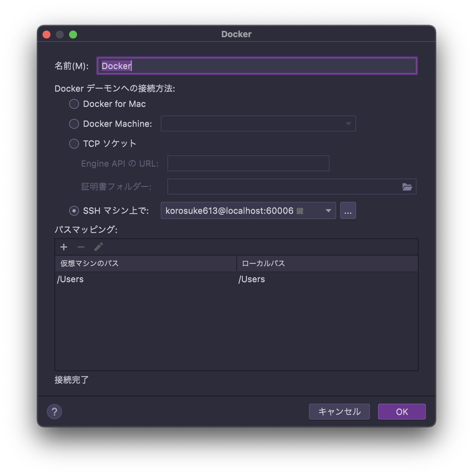Select /Users virtual machine path cell
The width and height of the screenshot is (473, 476).
pos(146,279)
